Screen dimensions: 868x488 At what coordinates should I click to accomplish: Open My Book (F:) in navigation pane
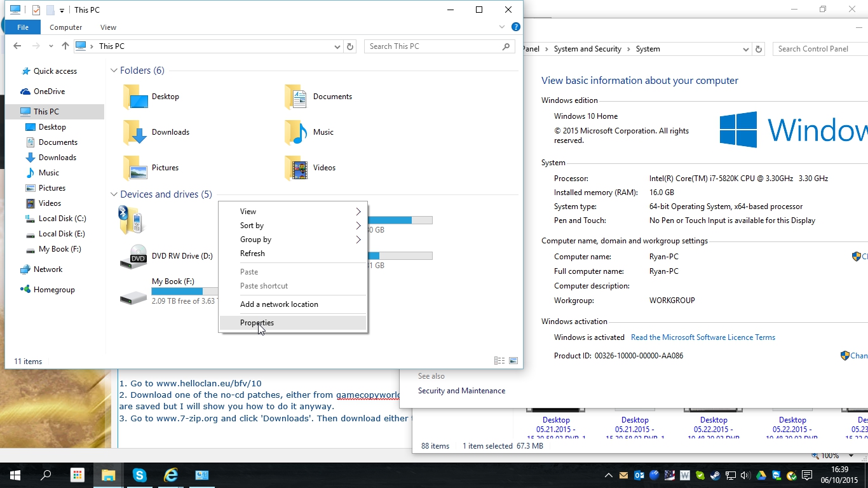tap(53, 249)
